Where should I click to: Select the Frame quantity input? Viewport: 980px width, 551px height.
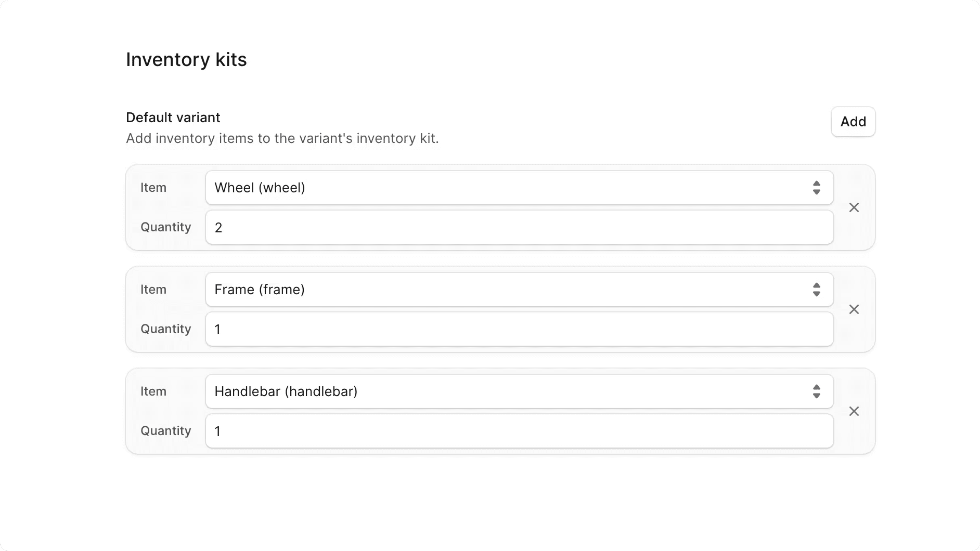pos(519,329)
